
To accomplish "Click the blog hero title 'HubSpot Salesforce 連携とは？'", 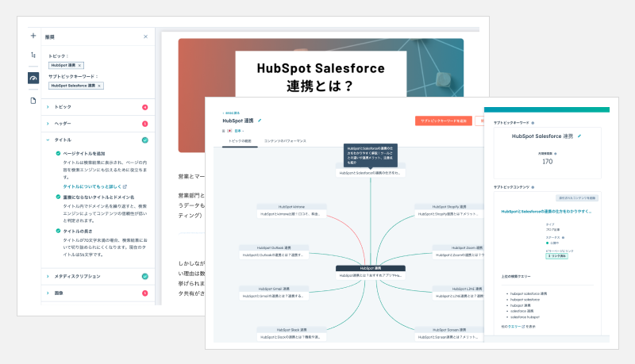I will pos(321,77).
